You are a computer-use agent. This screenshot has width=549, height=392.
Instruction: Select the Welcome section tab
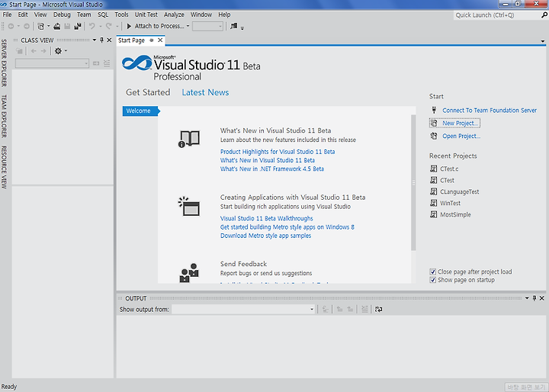pos(141,111)
